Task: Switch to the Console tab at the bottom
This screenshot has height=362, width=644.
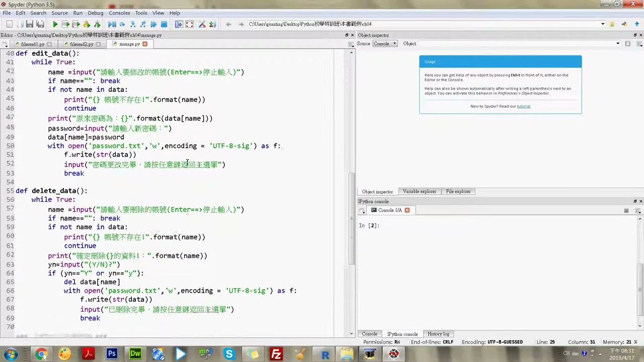Action: coord(369,334)
